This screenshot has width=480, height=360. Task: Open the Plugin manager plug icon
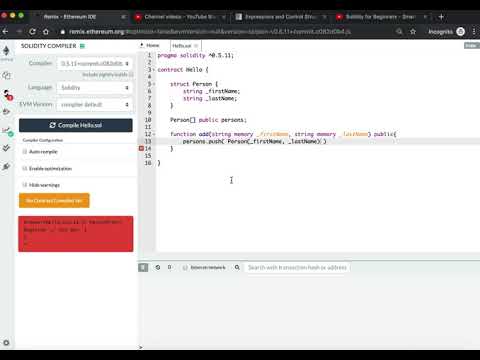pyautogui.click(x=6, y=166)
